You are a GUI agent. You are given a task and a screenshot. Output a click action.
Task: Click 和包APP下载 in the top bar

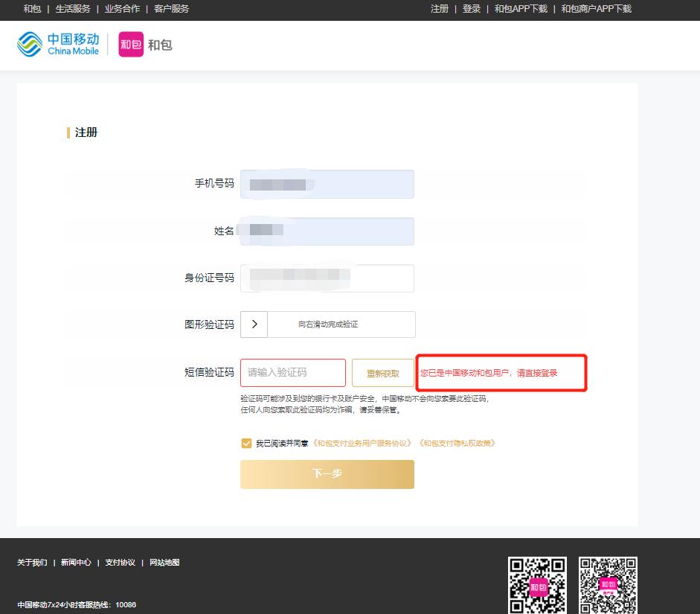click(521, 9)
